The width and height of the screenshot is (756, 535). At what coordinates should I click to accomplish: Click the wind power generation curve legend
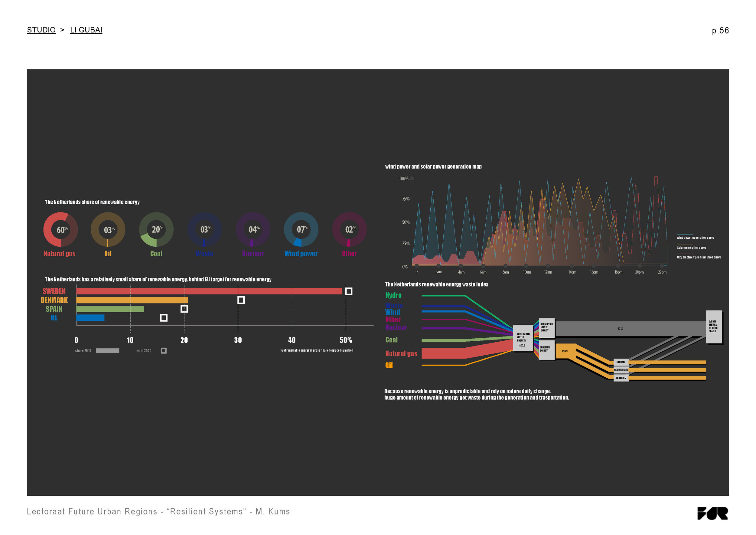point(695,238)
